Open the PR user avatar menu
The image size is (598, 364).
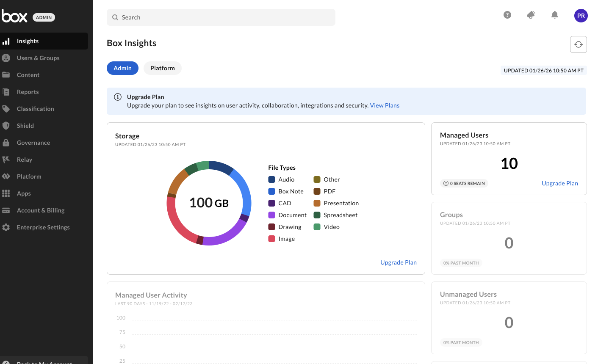tap(581, 16)
